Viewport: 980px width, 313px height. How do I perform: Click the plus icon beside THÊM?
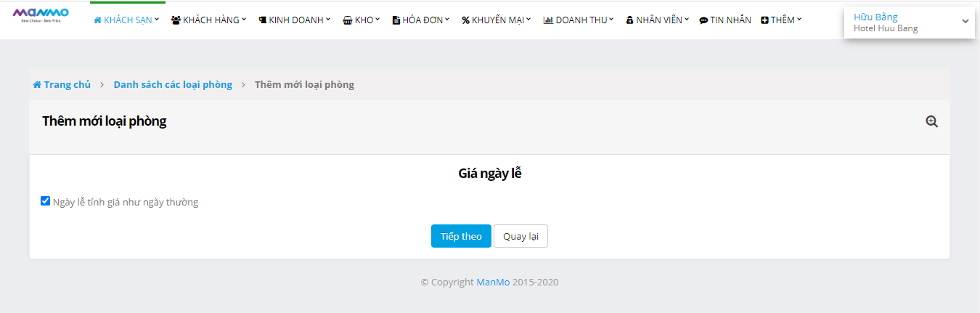click(x=764, y=20)
